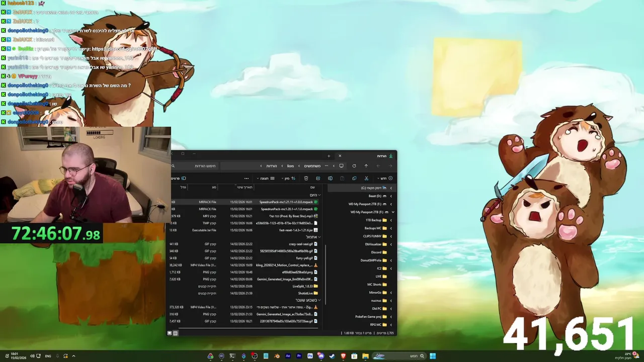Sort by Date modified column header
Screen dimensions: 644x362
245,187
